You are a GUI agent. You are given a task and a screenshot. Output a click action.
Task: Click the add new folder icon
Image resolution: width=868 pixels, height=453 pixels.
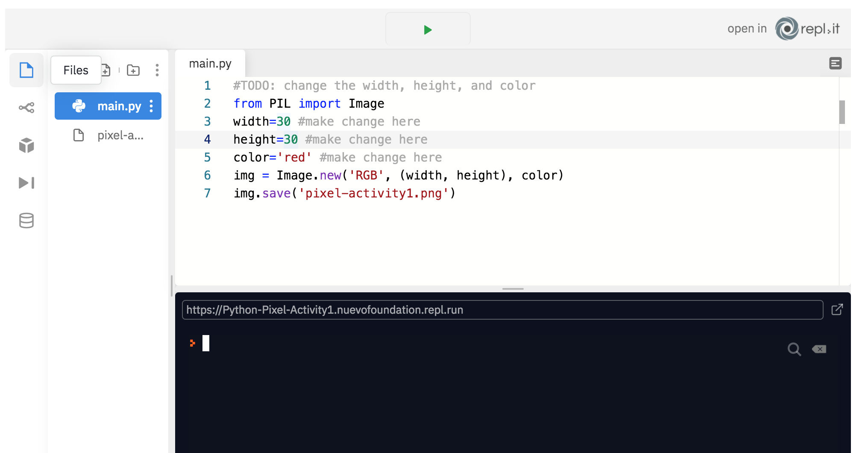point(133,70)
